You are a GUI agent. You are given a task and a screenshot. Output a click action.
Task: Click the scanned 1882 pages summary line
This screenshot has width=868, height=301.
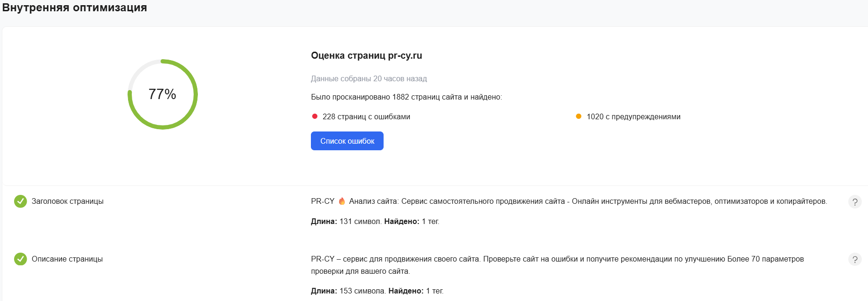point(406,97)
